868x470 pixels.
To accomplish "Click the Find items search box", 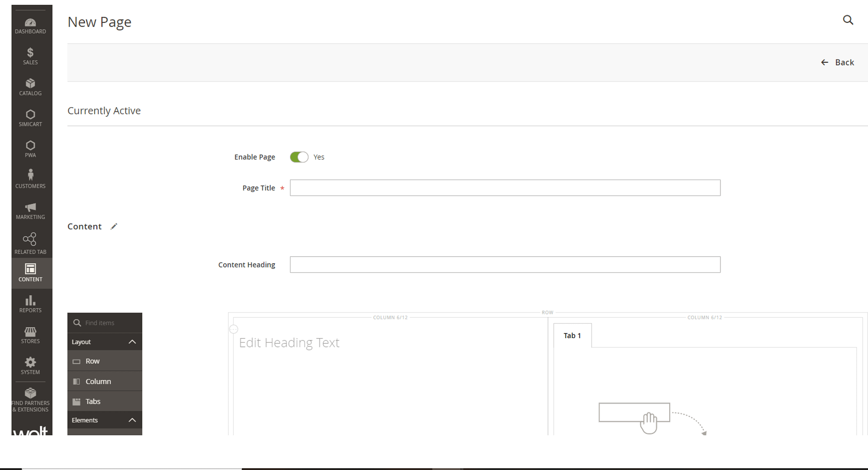I will [x=105, y=323].
